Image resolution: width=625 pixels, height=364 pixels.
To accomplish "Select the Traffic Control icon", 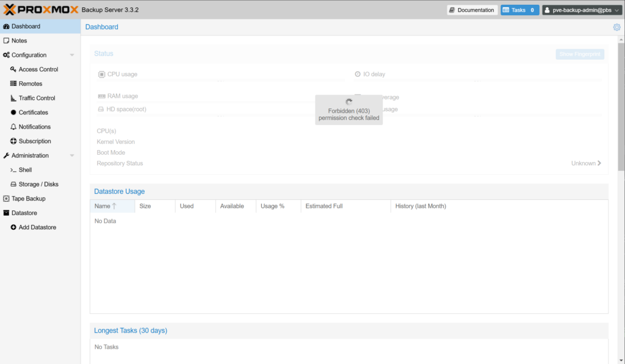I will 13,98.
